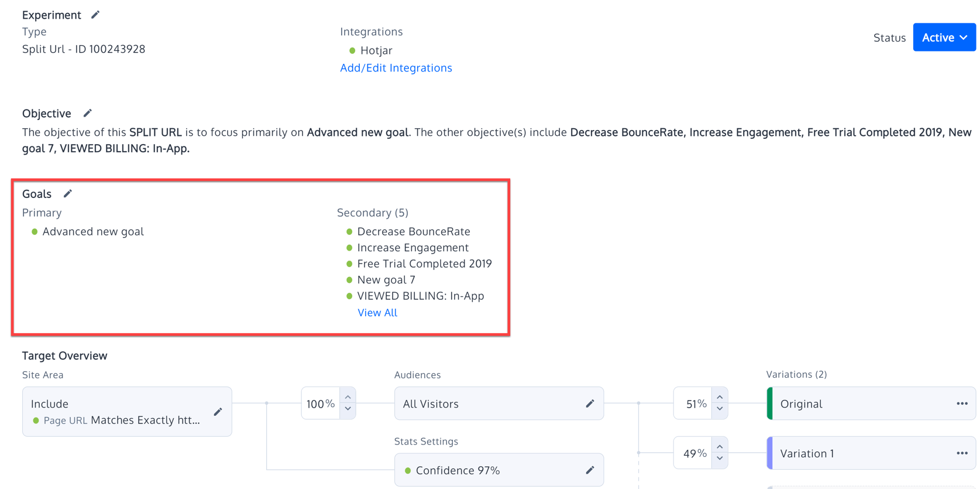The height and width of the screenshot is (489, 980).
Task: Edit the Experiment section with its pencil icon
Action: (95, 15)
